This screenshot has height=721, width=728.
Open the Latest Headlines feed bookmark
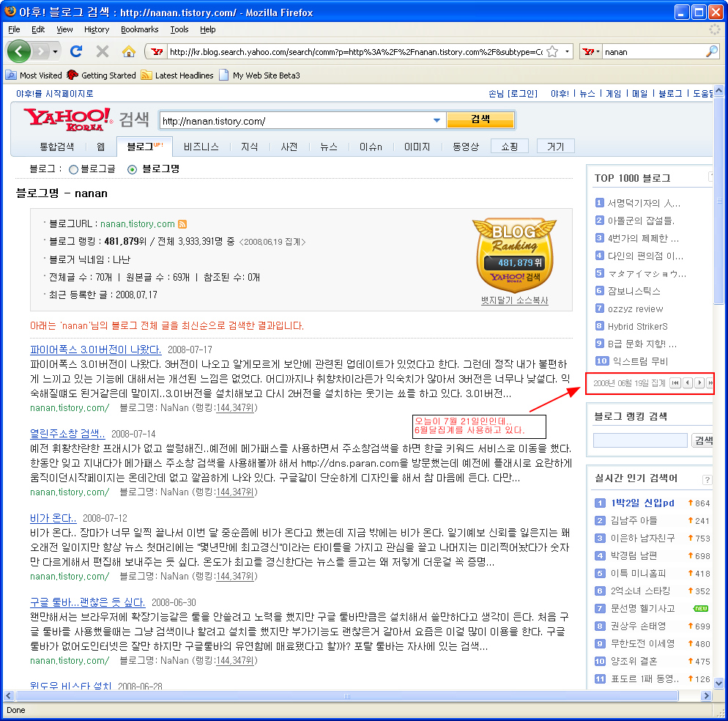click(x=177, y=75)
